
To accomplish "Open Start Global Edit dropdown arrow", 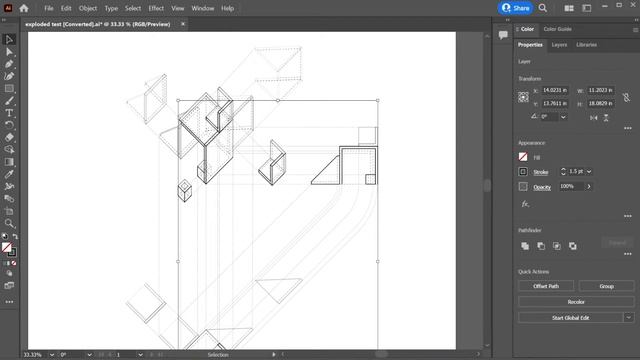I will coord(629,318).
